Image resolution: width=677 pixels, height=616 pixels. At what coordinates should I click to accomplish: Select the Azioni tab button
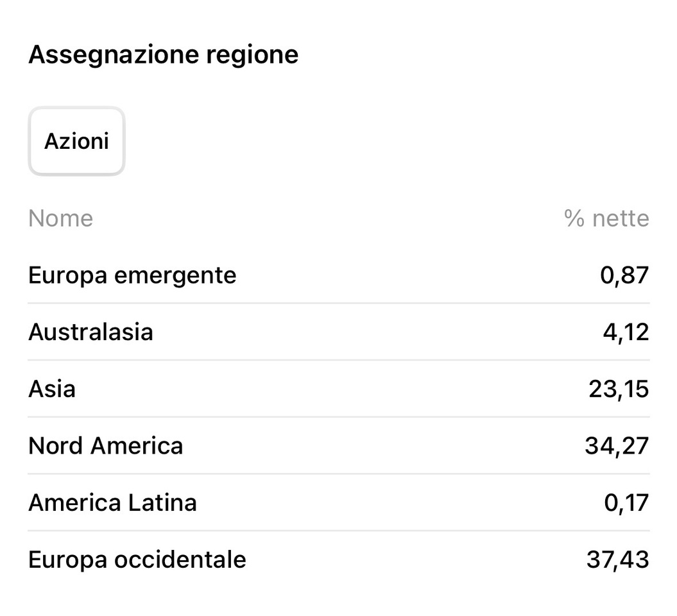76,141
